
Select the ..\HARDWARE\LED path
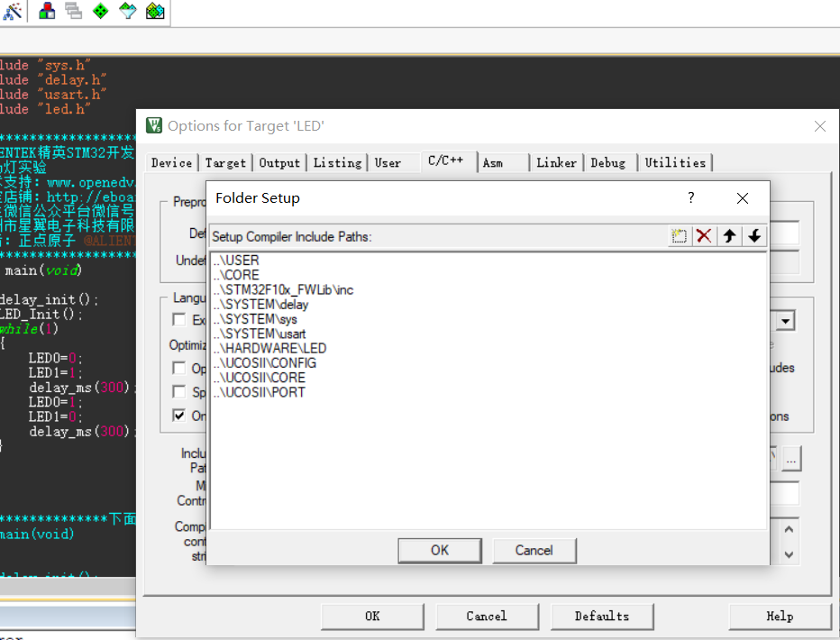[269, 349]
